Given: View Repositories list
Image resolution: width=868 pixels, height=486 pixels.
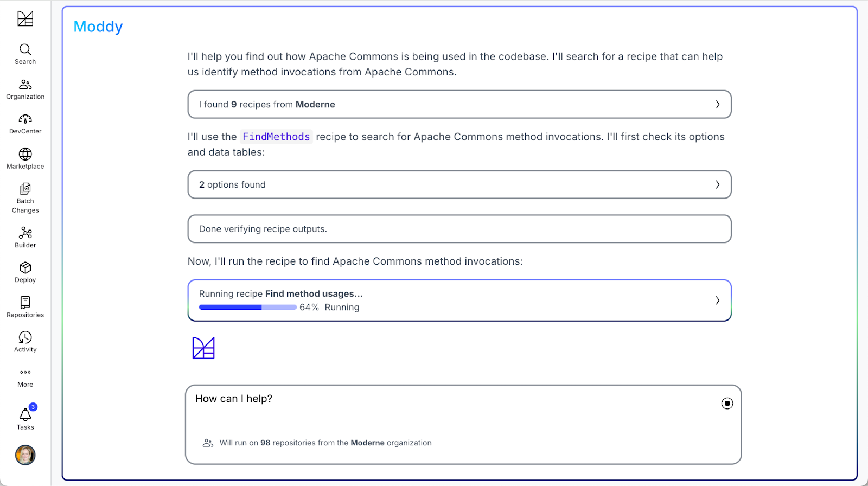Looking at the screenshot, I should (25, 307).
